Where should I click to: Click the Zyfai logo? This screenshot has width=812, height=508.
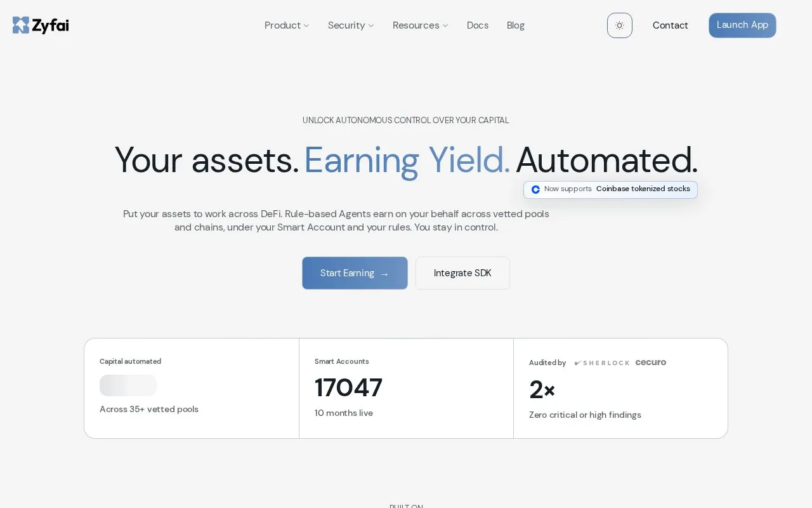coord(41,25)
